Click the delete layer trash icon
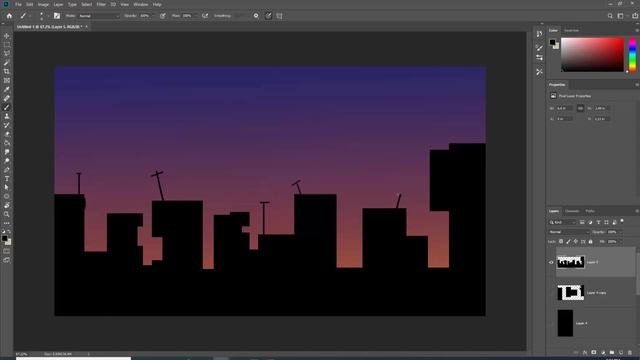The width and height of the screenshot is (640, 360). click(630, 352)
